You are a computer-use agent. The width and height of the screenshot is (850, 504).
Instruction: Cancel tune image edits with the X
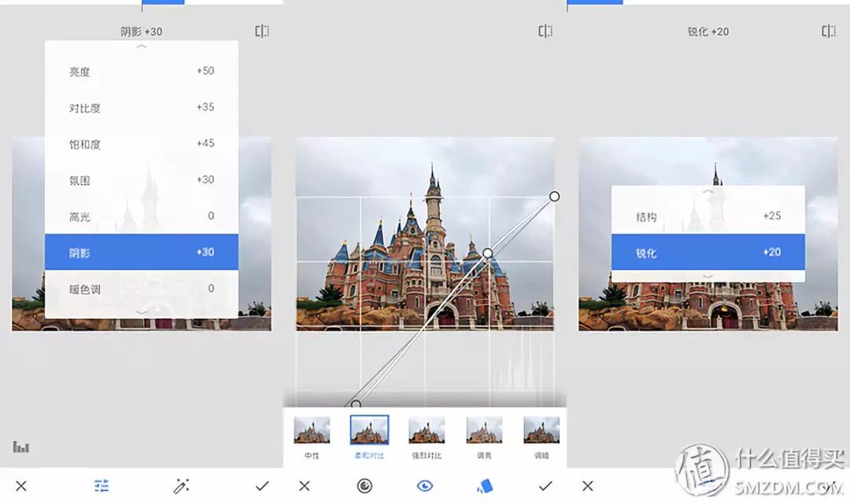tap(21, 486)
